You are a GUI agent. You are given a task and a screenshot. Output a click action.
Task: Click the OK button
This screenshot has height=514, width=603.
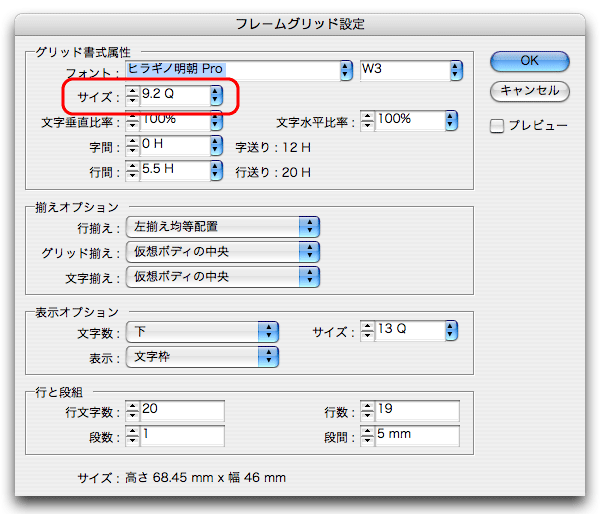529,61
